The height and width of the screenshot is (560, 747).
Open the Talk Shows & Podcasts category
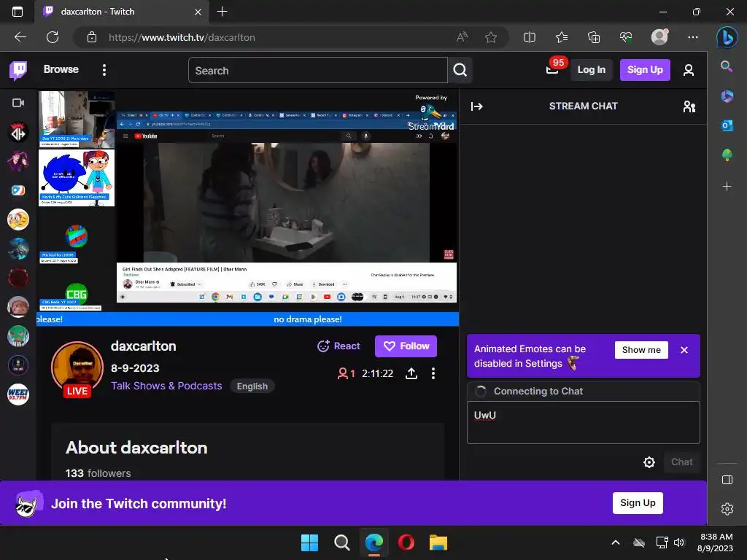coord(166,386)
